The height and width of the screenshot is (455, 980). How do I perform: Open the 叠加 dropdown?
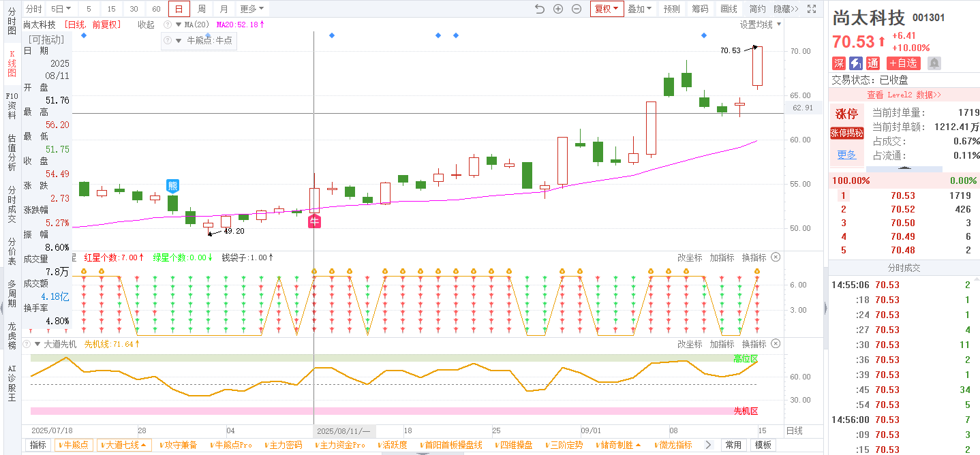click(639, 9)
